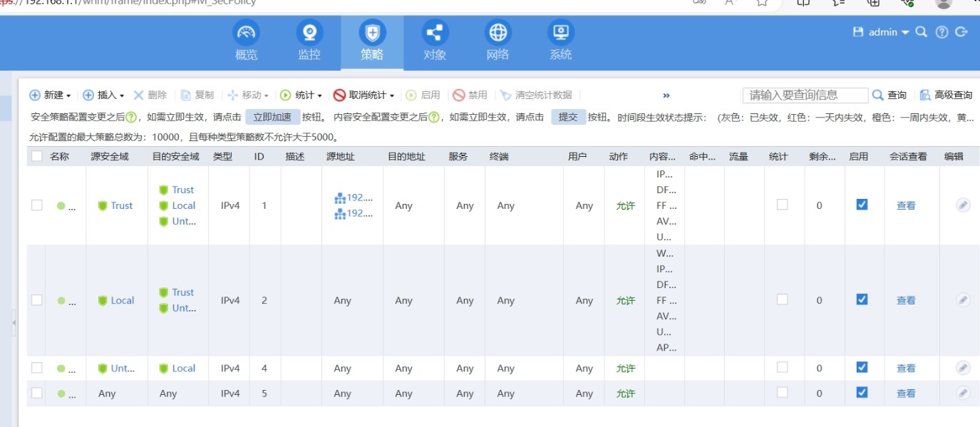Click the browser favorites star icon
This screenshot has width=980, height=427.
pos(762,2)
